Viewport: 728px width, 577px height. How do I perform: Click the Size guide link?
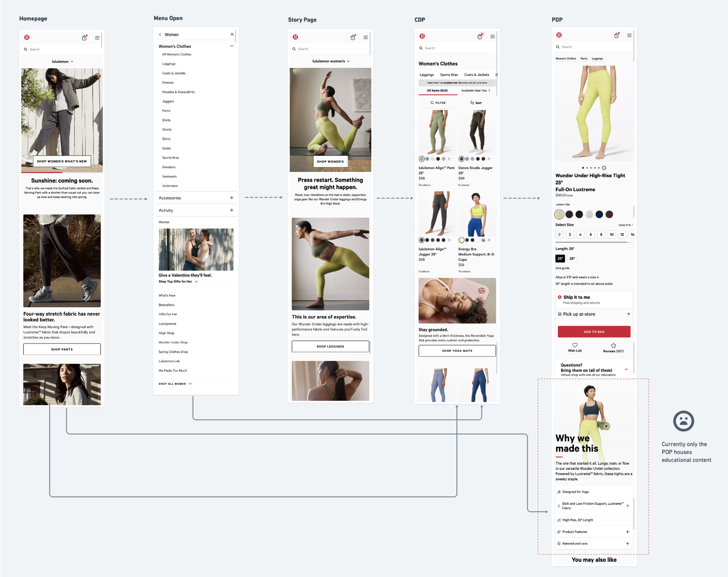pos(562,268)
